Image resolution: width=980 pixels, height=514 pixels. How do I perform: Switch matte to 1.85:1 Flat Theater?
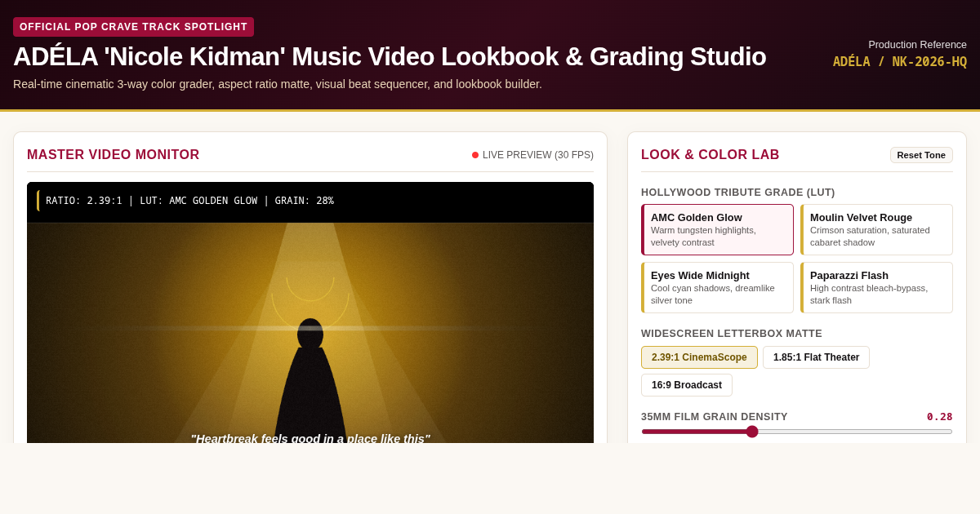[816, 357]
